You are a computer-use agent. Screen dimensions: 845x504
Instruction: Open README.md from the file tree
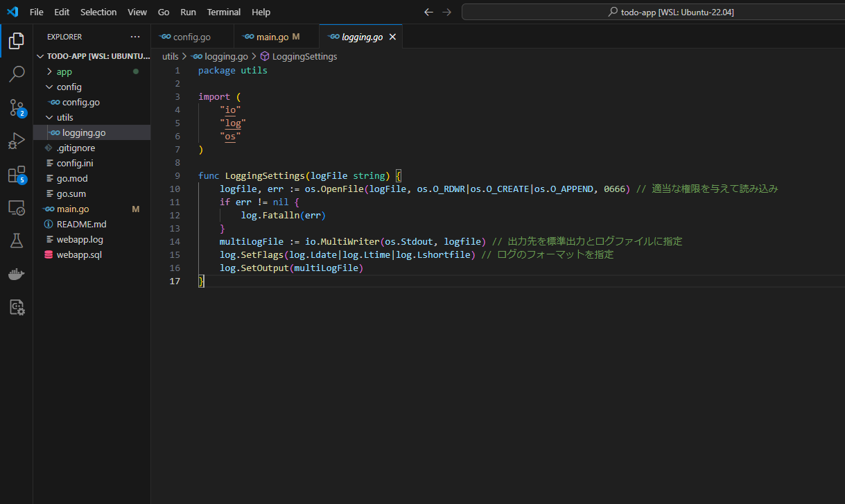(x=81, y=224)
